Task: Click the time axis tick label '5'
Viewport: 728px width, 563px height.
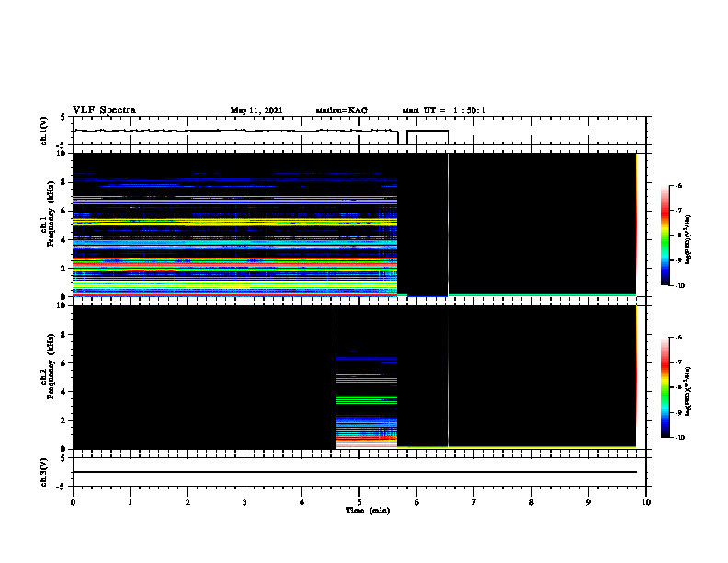Action: point(359,502)
